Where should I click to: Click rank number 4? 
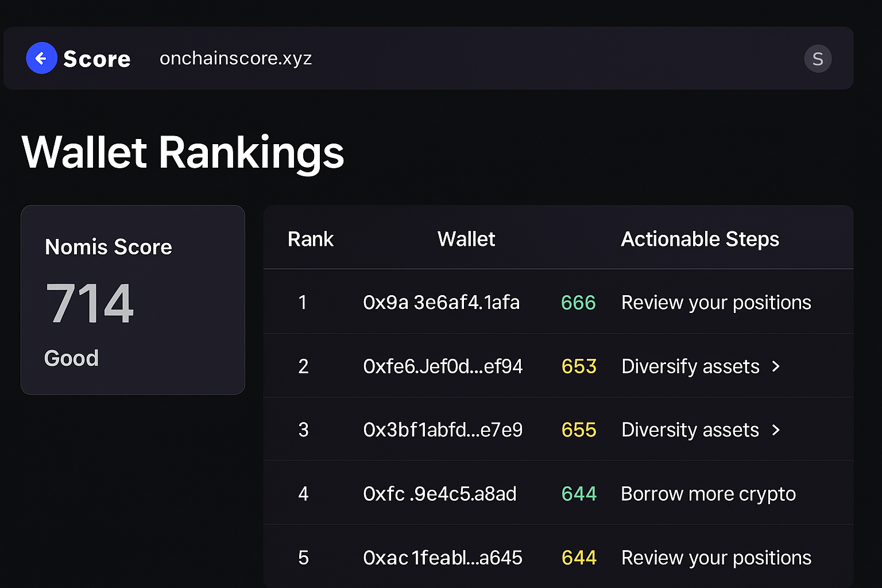click(x=303, y=494)
